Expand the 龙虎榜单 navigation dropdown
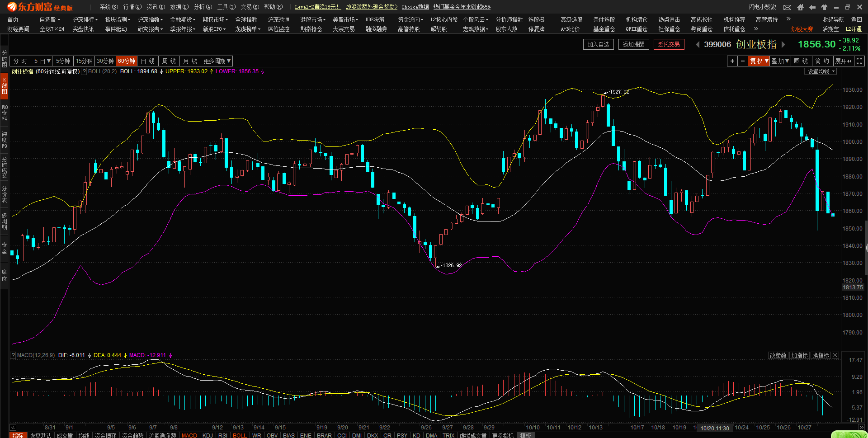This screenshot has width=868, height=438. (248, 29)
